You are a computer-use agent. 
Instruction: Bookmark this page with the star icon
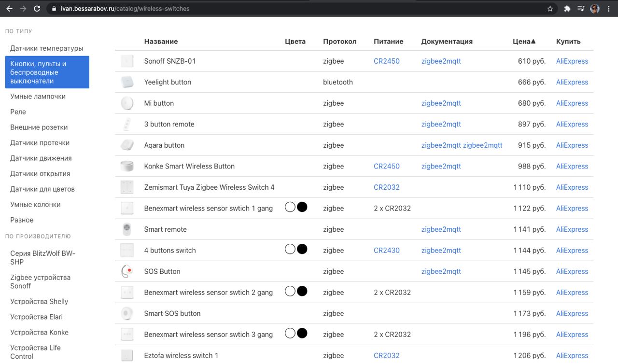550,9
